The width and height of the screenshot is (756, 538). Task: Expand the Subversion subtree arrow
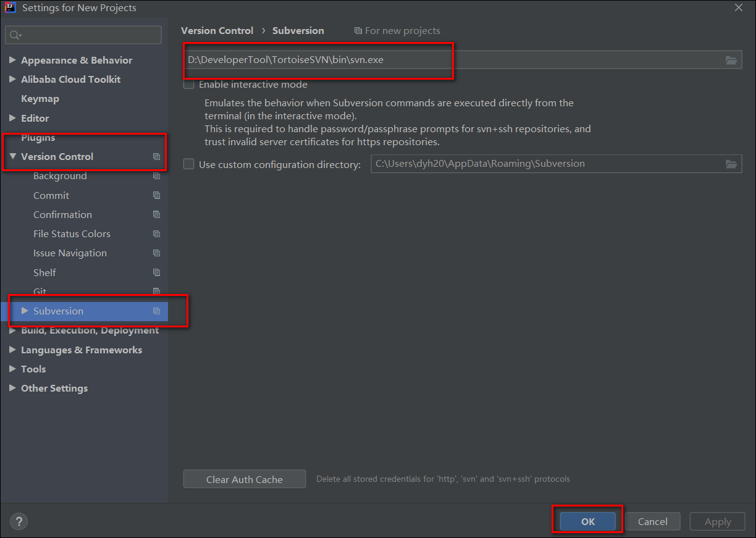tap(25, 311)
